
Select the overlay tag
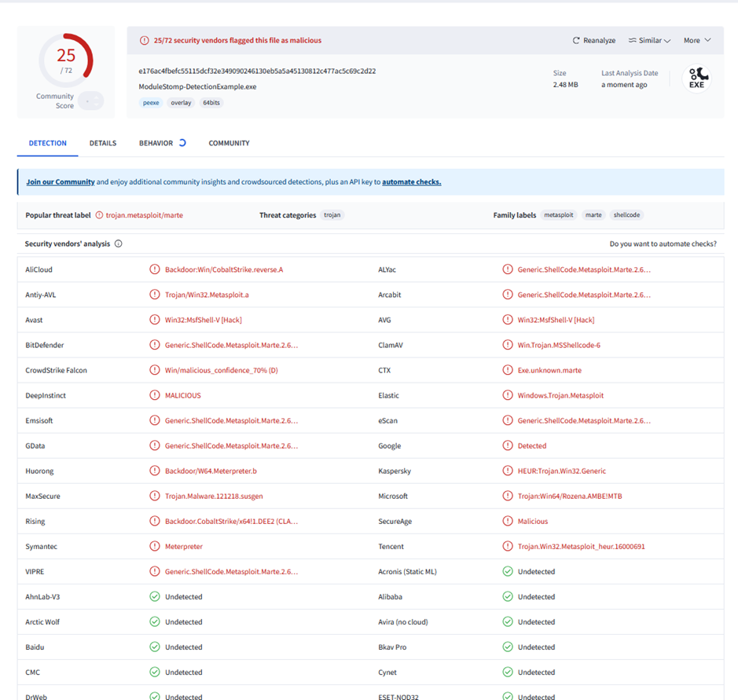[181, 103]
